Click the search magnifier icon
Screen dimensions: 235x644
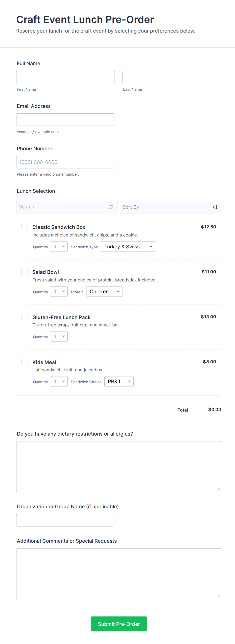111,207
